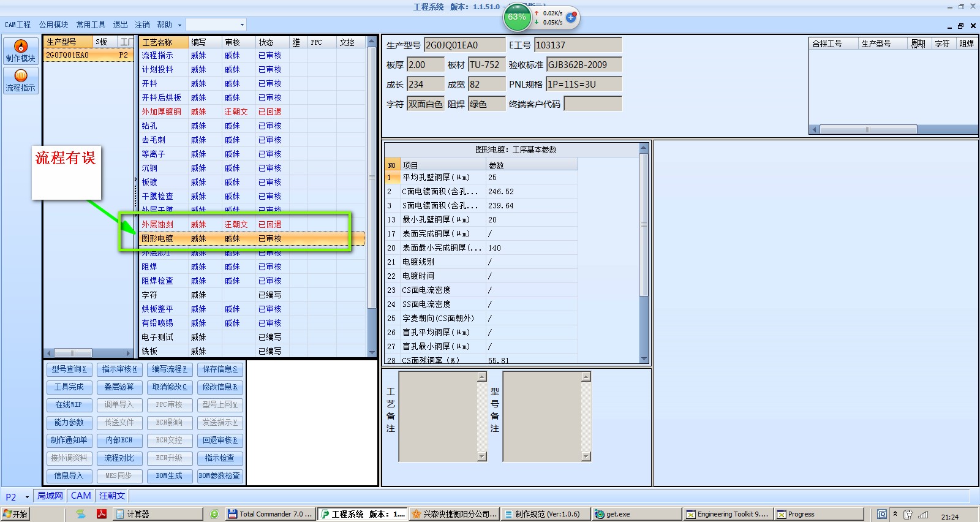Viewport: 980px width, 522px height.
Task: Click the network tray icon
Action: (x=923, y=515)
